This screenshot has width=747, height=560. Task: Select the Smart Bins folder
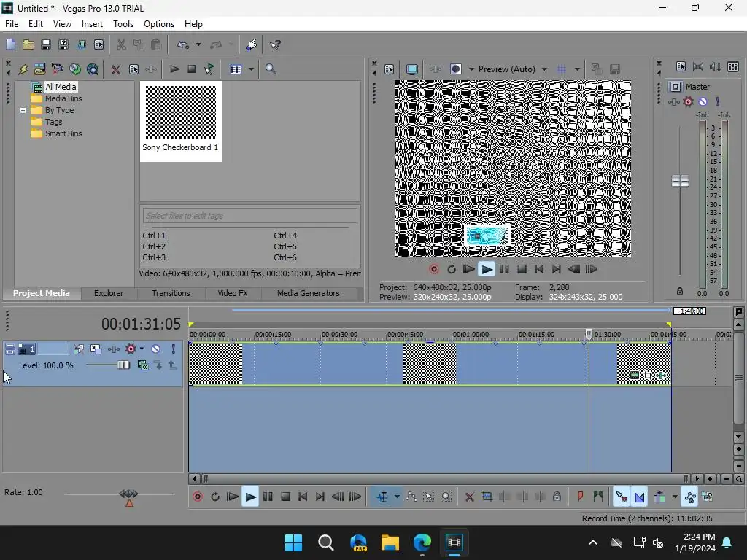tap(63, 134)
